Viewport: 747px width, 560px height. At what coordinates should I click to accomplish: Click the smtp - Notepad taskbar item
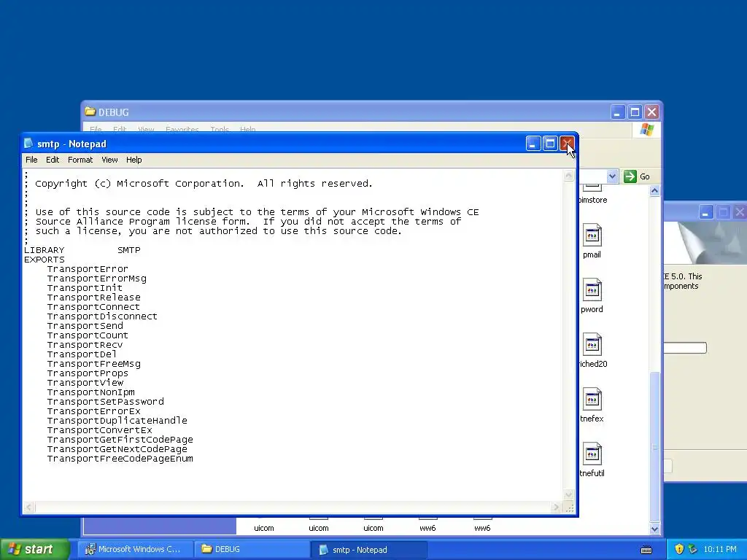pos(368,550)
